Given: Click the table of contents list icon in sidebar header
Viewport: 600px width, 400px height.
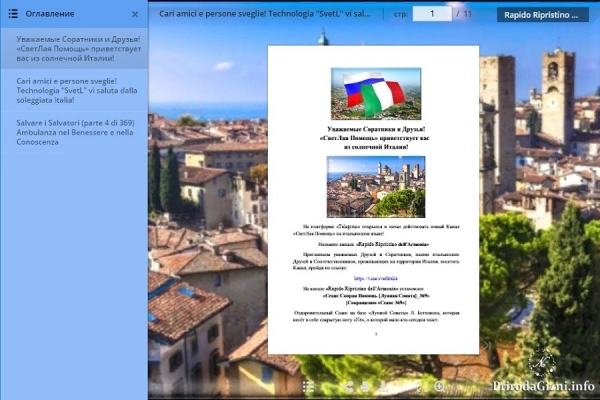Looking at the screenshot, I should [13, 14].
